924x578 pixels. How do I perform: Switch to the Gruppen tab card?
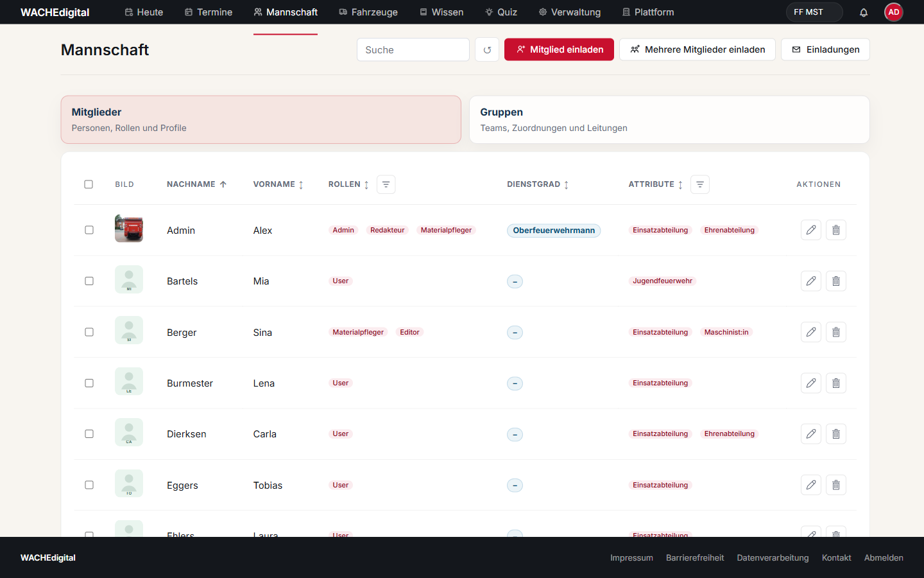pos(669,119)
